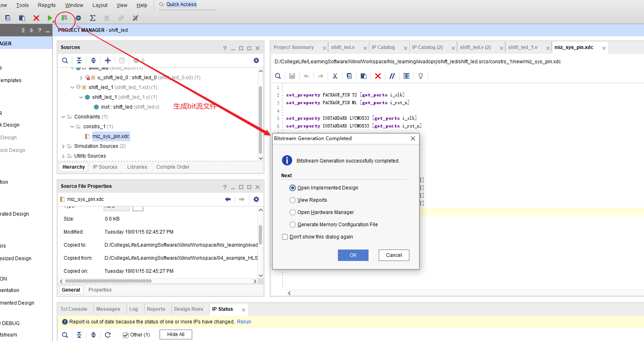Collapse the Constraints folder
This screenshot has width=644, height=341.
click(x=63, y=117)
